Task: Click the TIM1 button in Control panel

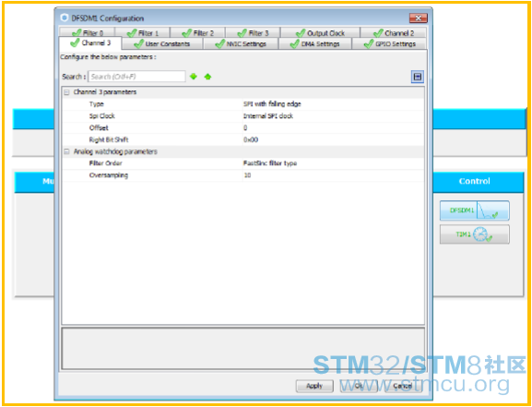Action: tap(474, 234)
